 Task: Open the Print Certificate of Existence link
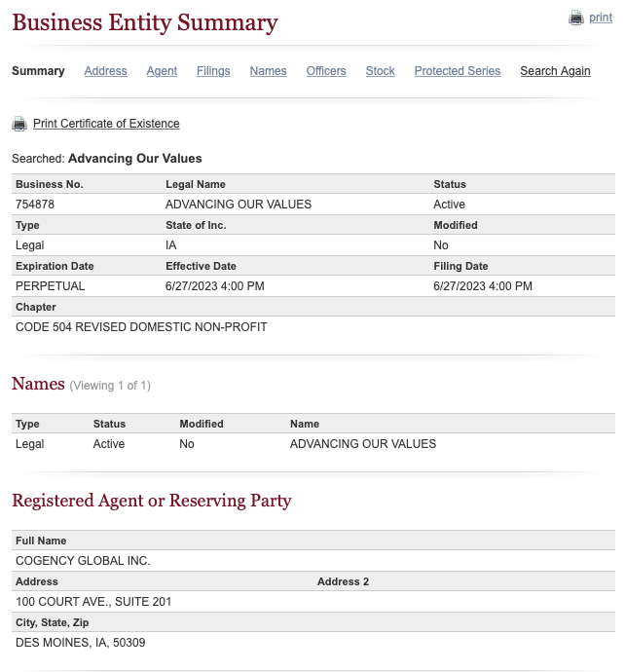click(x=106, y=124)
